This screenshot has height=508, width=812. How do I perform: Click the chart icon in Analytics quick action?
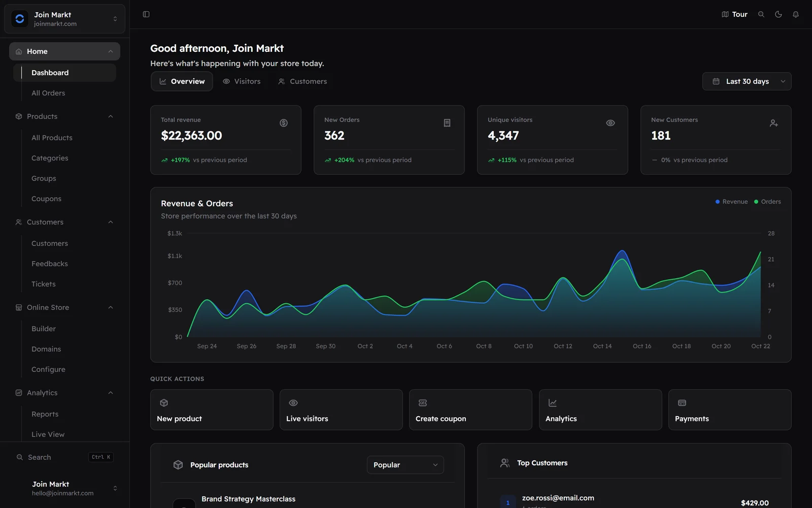tap(553, 403)
